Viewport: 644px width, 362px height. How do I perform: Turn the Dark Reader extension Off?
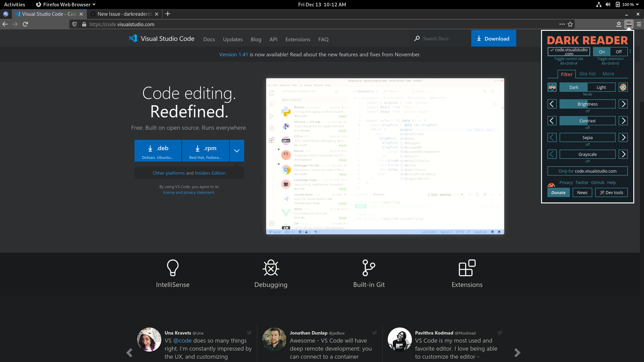click(x=618, y=52)
